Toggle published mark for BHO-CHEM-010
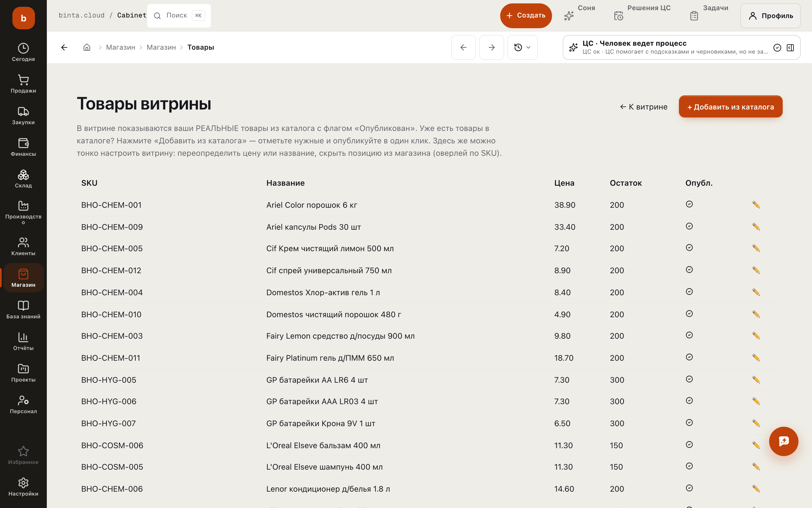This screenshot has height=508, width=812. pyautogui.click(x=689, y=314)
